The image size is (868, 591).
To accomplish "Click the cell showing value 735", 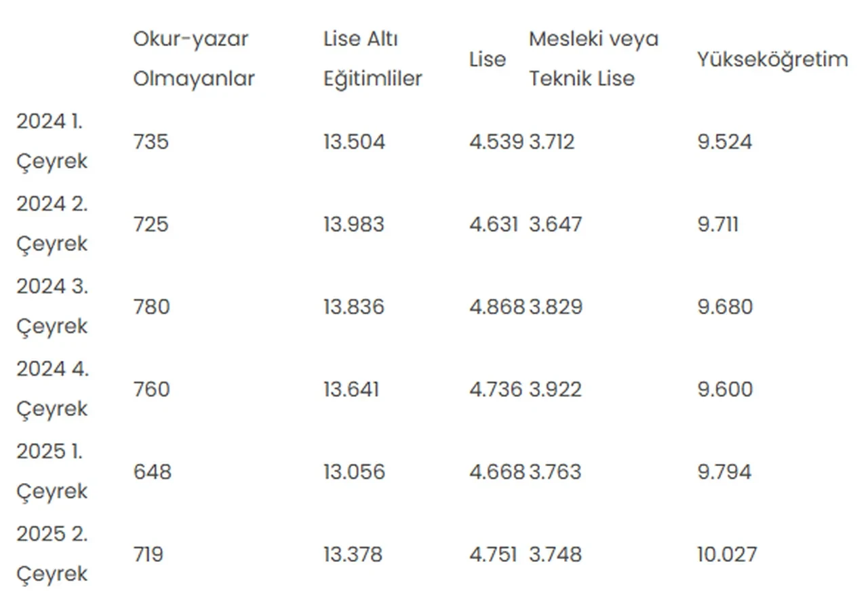I will (151, 142).
